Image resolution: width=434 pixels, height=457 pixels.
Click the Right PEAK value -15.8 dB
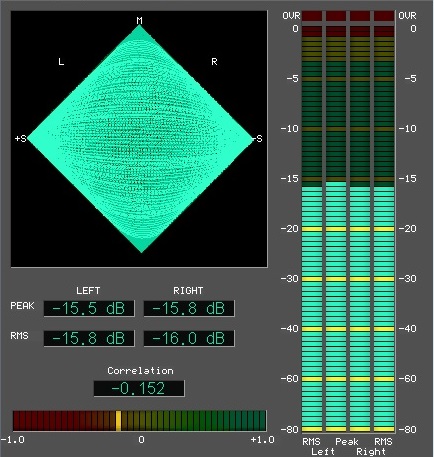point(189,308)
